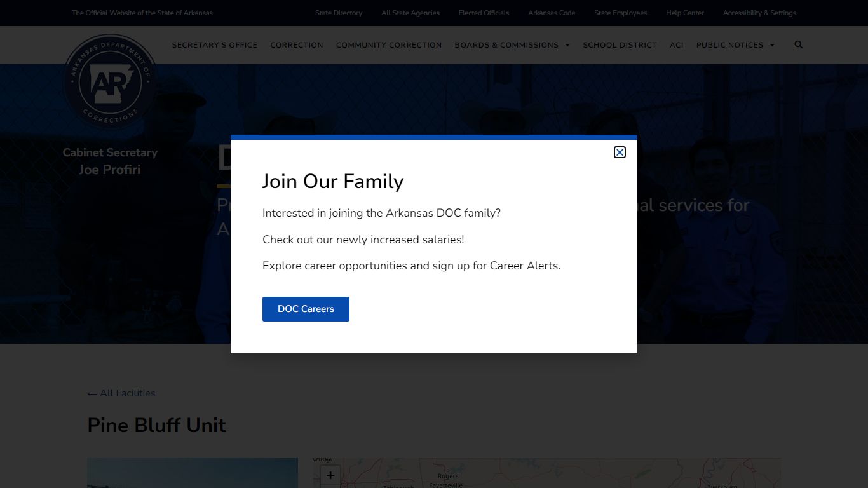This screenshot has height=488, width=868.
Task: Click the Pine Bluff Unit photo thumbnail
Action: click(193, 473)
